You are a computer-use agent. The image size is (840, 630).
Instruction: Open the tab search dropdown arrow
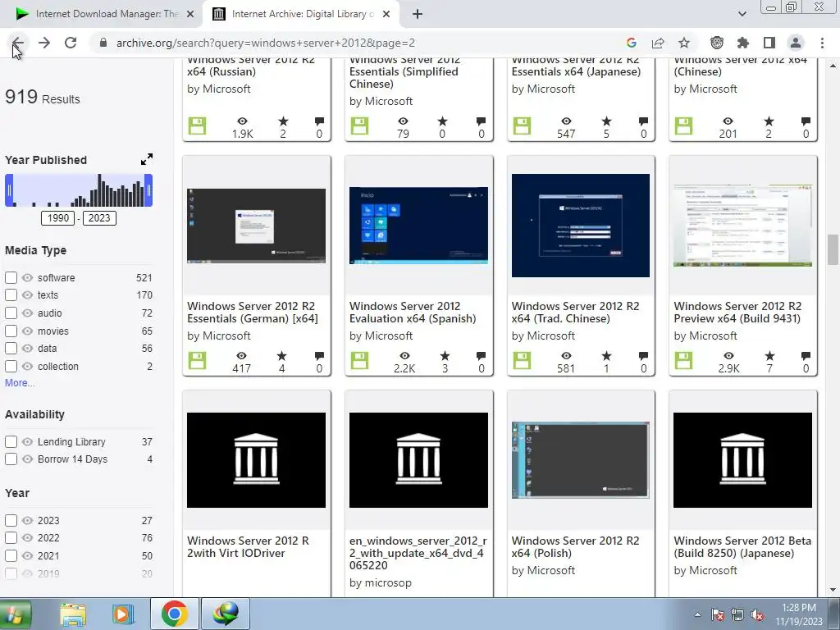[742, 14]
